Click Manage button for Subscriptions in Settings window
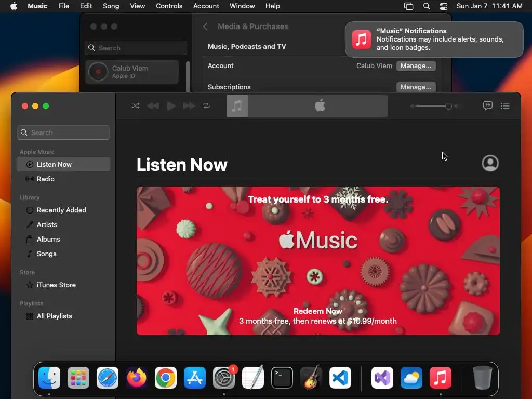The height and width of the screenshot is (399, 532). pyautogui.click(x=416, y=87)
